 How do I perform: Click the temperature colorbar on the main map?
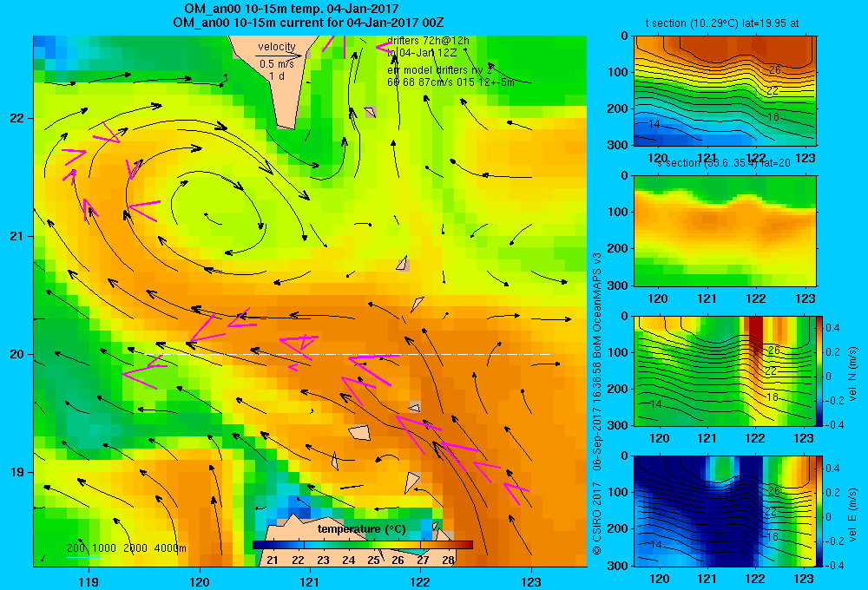pyautogui.click(x=363, y=545)
